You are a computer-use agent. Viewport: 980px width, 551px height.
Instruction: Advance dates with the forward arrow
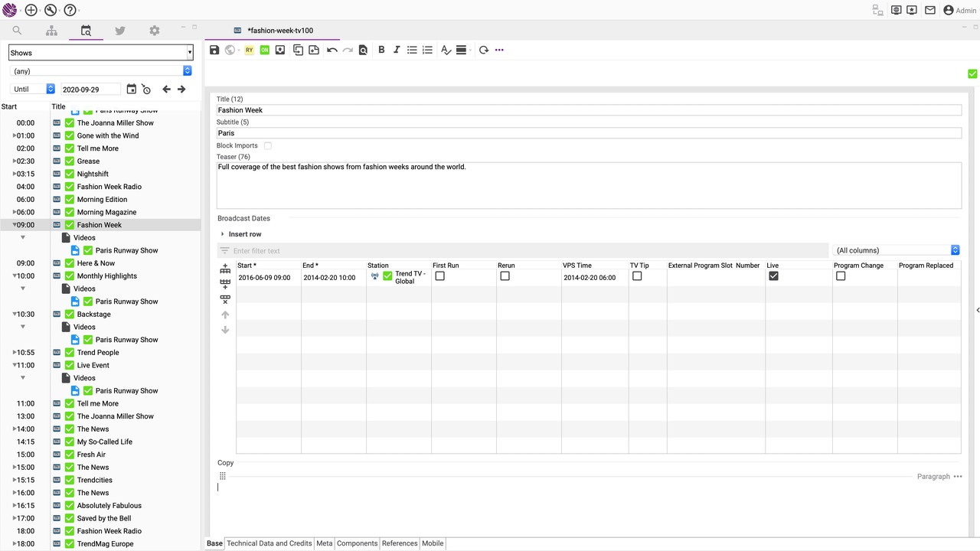click(x=181, y=89)
